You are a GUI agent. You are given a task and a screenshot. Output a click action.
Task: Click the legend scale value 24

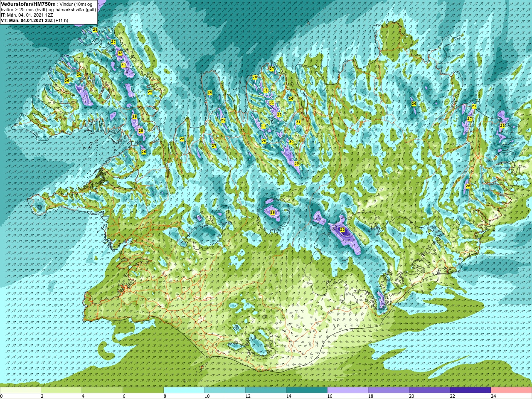coord(493,396)
